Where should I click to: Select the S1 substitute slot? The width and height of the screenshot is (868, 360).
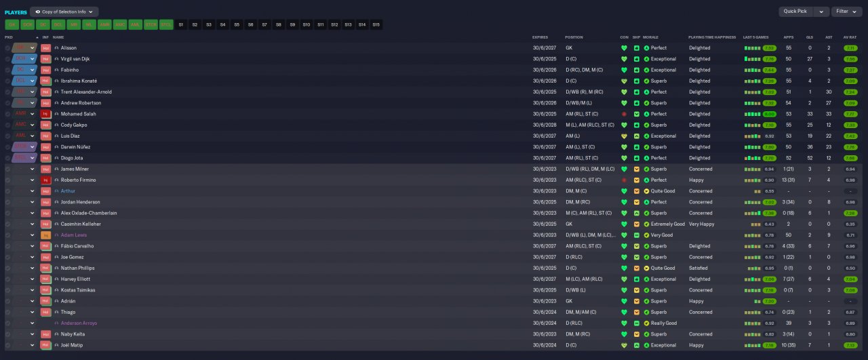pyautogui.click(x=181, y=24)
